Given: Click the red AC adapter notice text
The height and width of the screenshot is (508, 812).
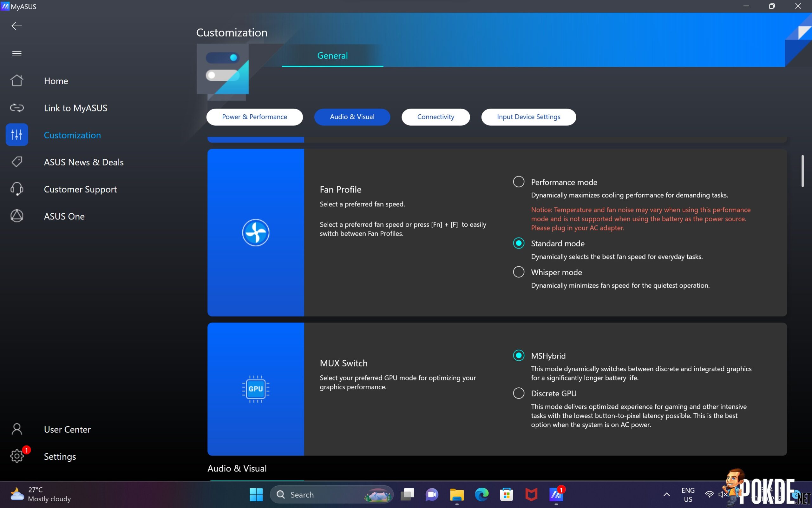Looking at the screenshot, I should (x=640, y=219).
